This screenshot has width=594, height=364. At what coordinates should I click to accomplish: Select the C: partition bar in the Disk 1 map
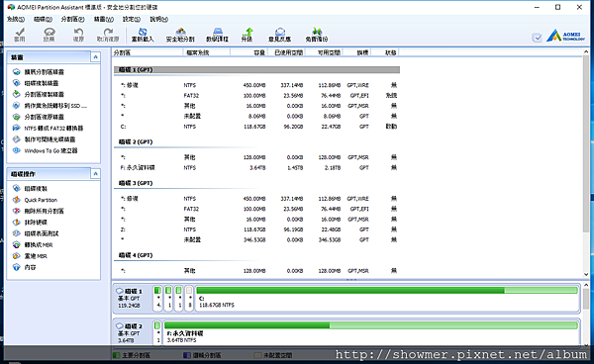pos(387,298)
